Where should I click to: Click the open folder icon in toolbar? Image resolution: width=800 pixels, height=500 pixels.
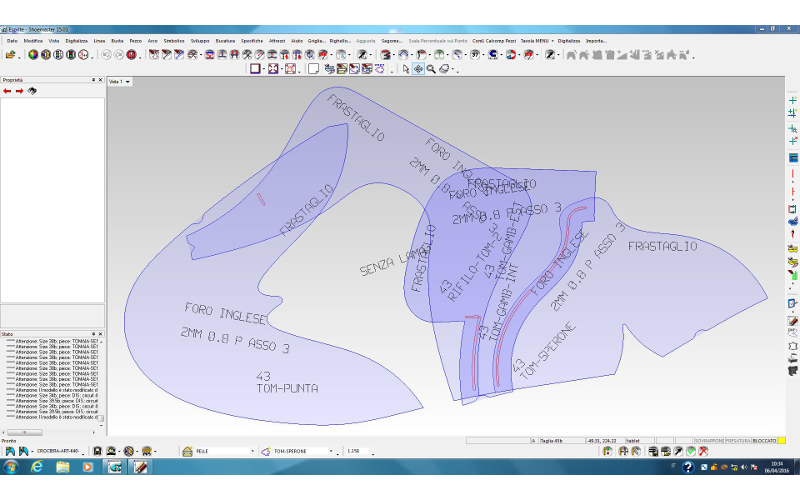[x=10, y=54]
